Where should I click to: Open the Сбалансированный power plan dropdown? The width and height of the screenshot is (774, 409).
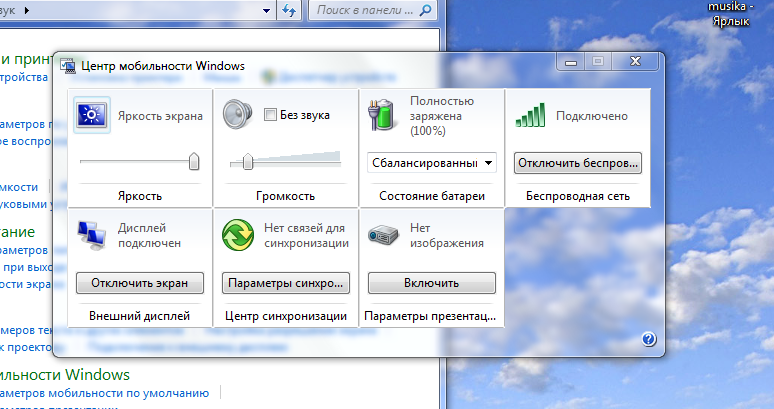click(x=431, y=163)
